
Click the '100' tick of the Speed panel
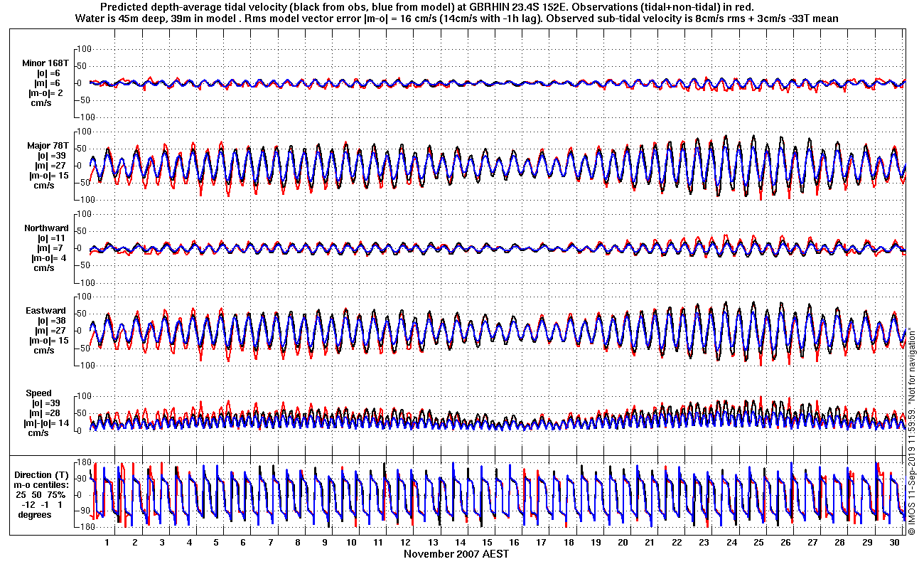[x=85, y=395]
